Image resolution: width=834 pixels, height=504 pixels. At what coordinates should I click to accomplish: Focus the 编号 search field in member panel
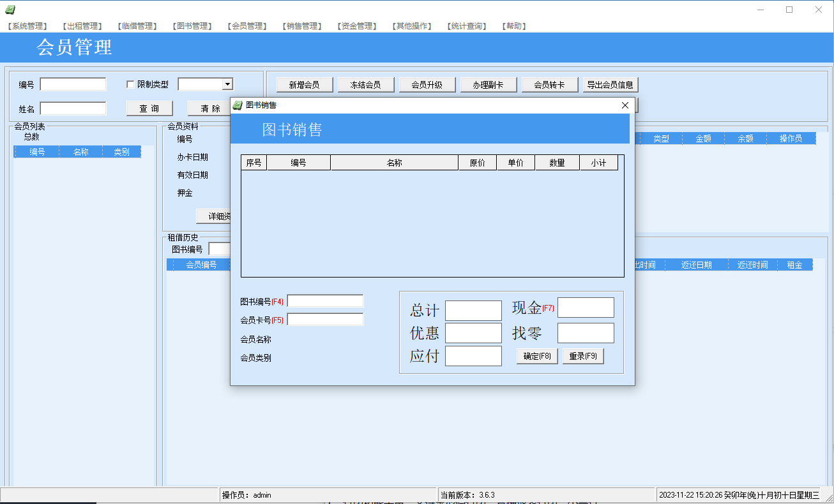(73, 84)
